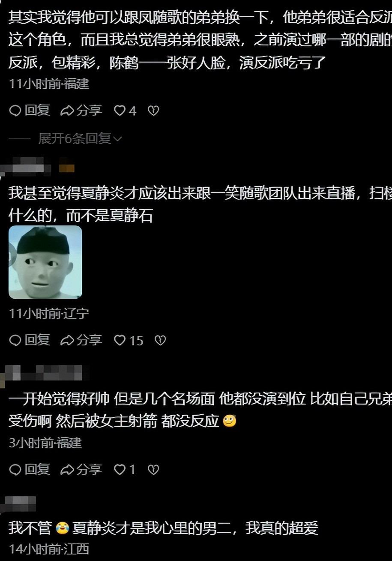Open blurred username above 我不管 comment
This screenshot has height=561, width=392.
point(19,503)
